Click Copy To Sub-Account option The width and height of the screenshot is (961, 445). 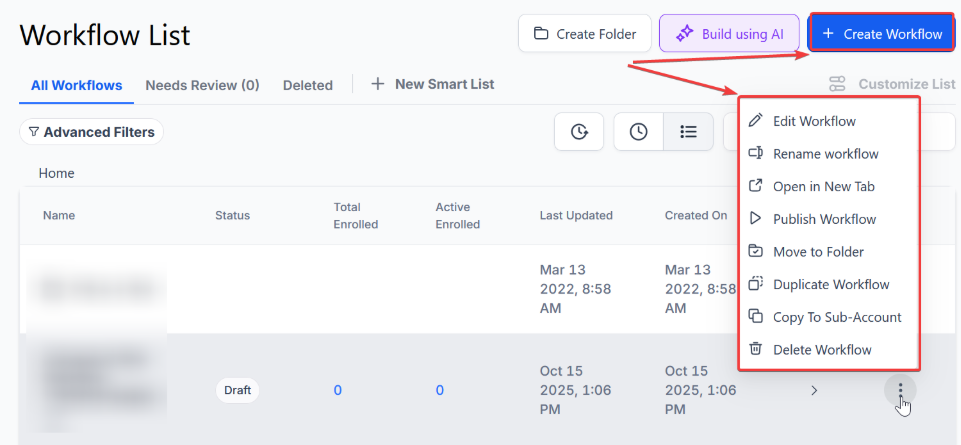coord(837,317)
